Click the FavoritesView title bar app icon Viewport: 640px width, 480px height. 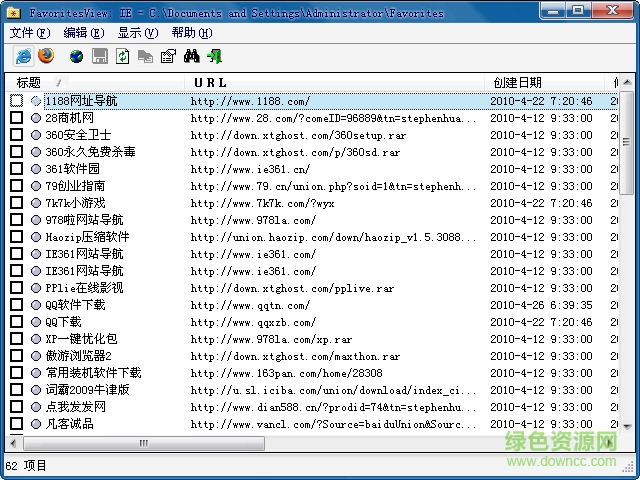[x=14, y=13]
